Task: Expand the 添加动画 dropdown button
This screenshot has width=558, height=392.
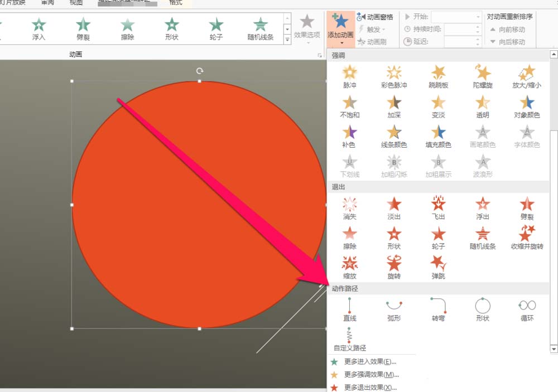Action: click(x=341, y=29)
